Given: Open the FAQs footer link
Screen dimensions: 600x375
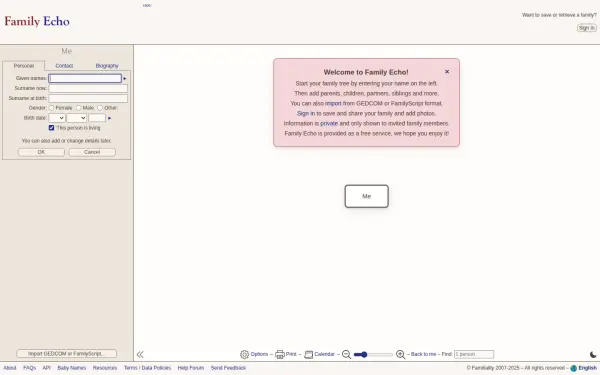Looking at the screenshot, I should click(29, 368).
